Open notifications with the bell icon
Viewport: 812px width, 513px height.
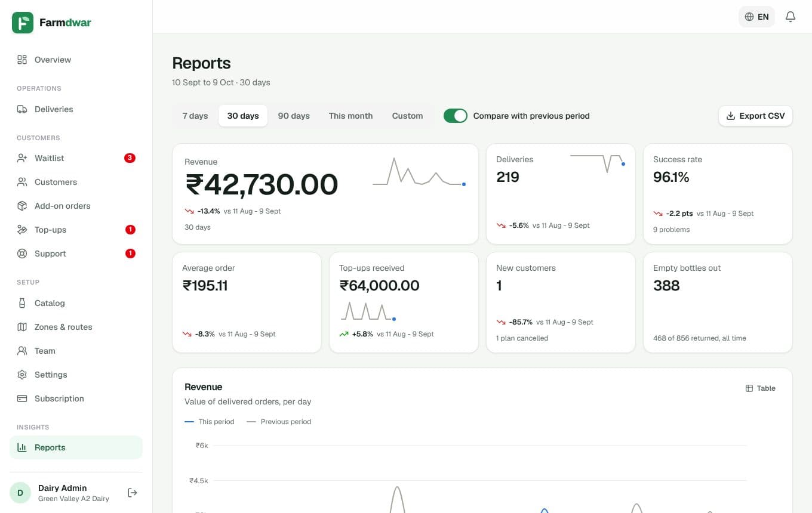(791, 17)
